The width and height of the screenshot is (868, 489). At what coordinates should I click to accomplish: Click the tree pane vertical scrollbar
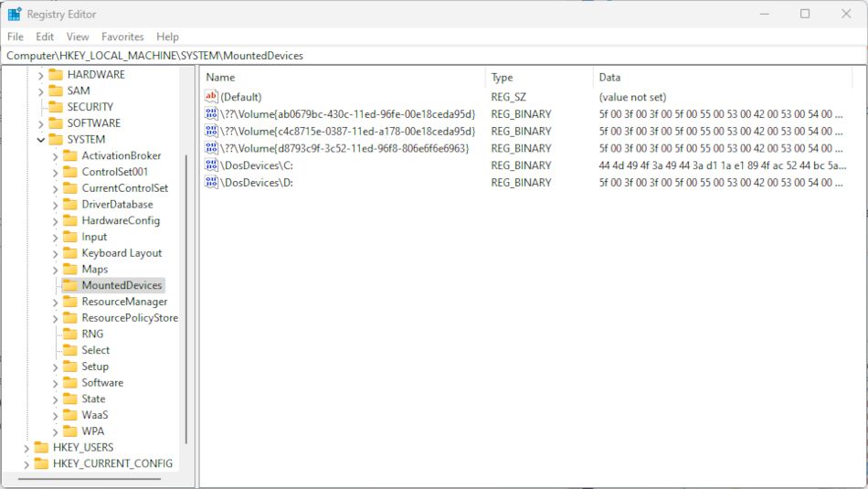(186, 299)
